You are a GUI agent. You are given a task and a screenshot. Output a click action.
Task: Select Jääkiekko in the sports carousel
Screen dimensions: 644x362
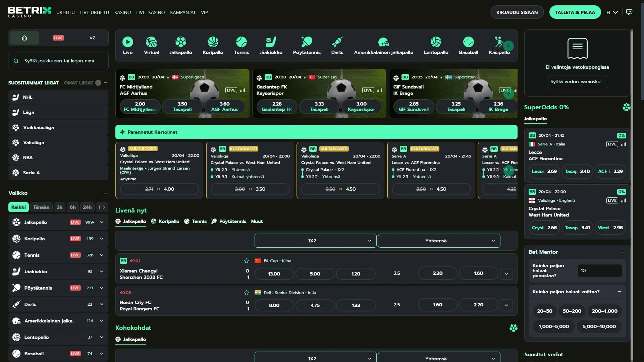(x=271, y=46)
